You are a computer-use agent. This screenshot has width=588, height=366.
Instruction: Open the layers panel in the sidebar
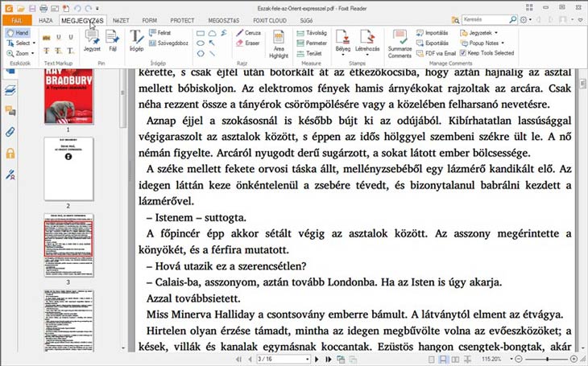10,90
